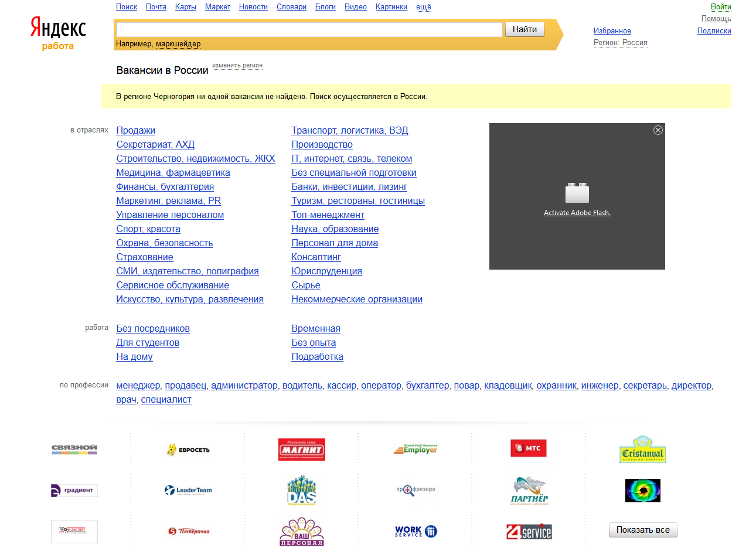
Task: Open the бухгалтер profession link
Action: [428, 386]
